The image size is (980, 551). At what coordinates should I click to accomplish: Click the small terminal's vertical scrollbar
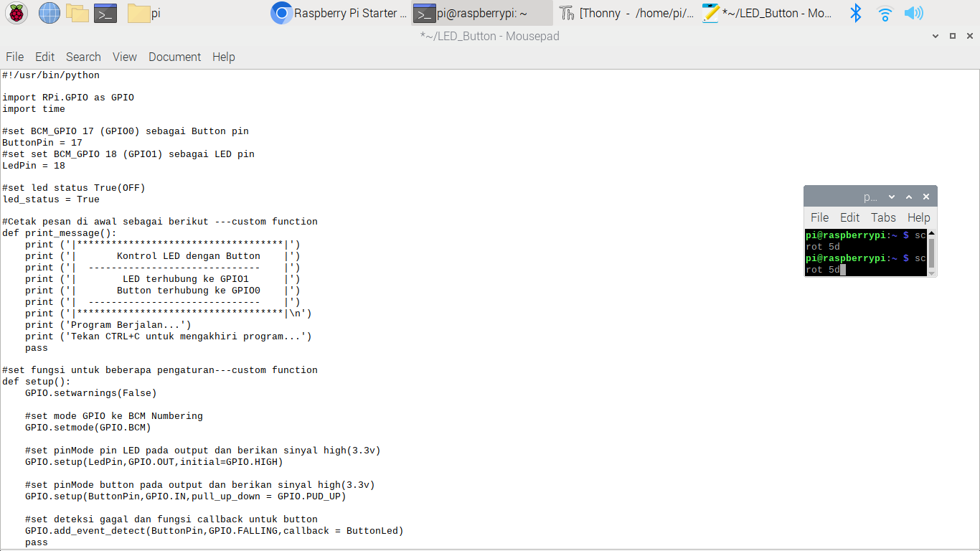[932, 253]
